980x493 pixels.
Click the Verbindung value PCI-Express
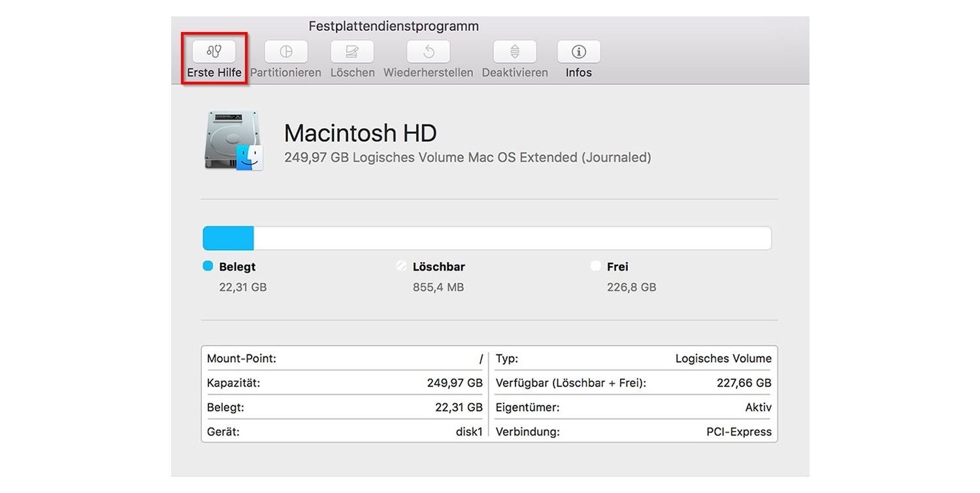point(739,432)
